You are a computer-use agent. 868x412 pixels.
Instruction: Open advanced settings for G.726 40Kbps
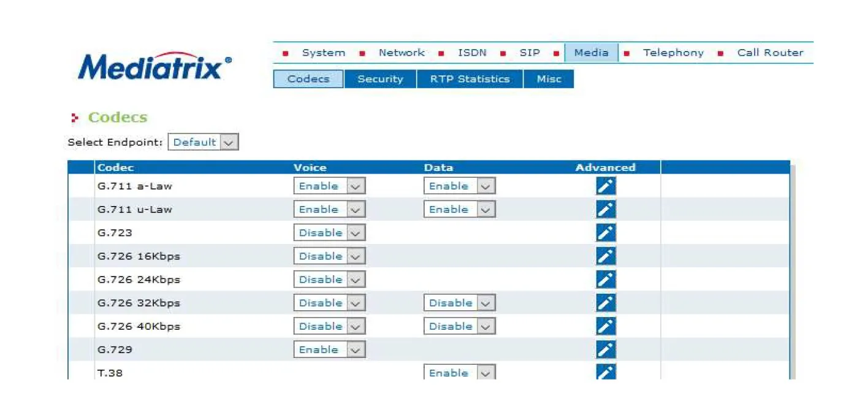coord(605,326)
